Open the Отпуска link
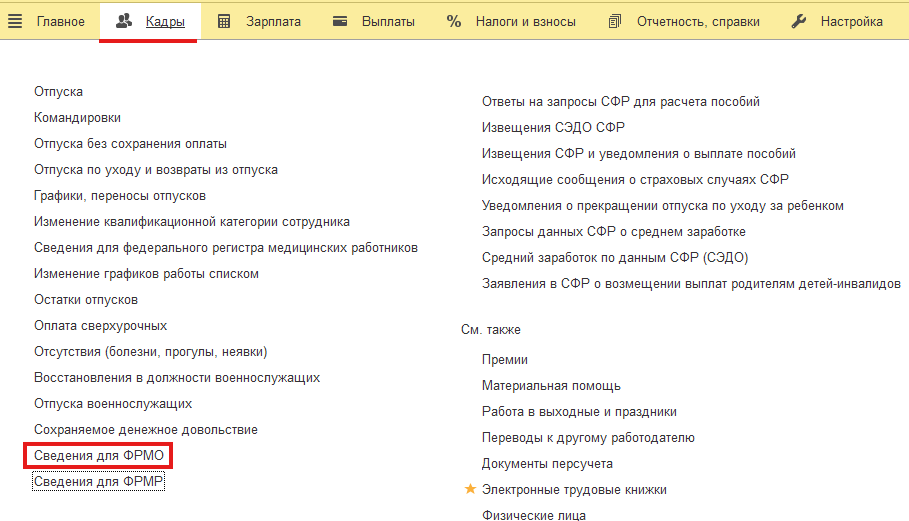Viewport: 909px width, 521px height. coord(58,92)
